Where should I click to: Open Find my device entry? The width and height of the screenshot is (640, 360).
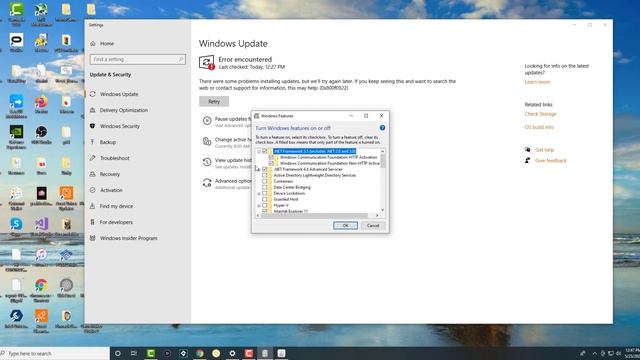[116, 206]
